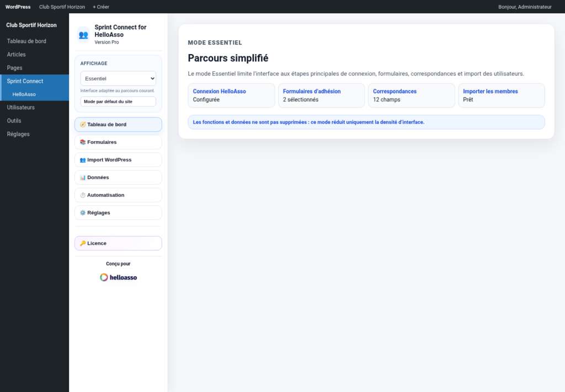Click the '12 champs' status text
This screenshot has width=565, height=392.
386,100
